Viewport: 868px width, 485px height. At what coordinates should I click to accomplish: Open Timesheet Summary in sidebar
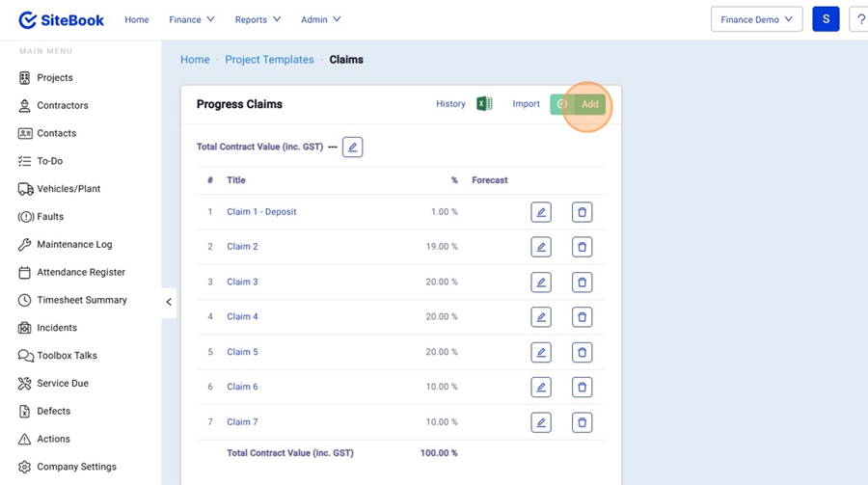click(81, 300)
